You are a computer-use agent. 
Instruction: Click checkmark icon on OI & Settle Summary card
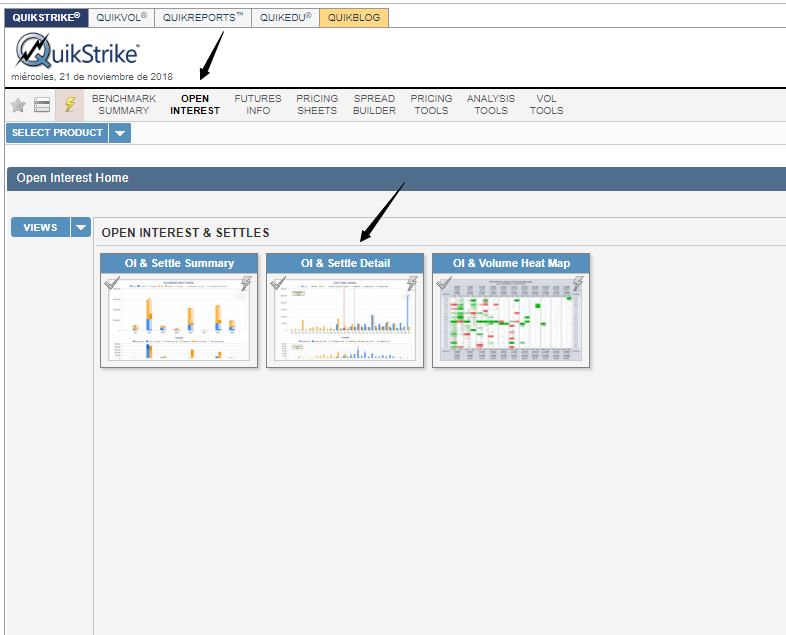tap(112, 283)
